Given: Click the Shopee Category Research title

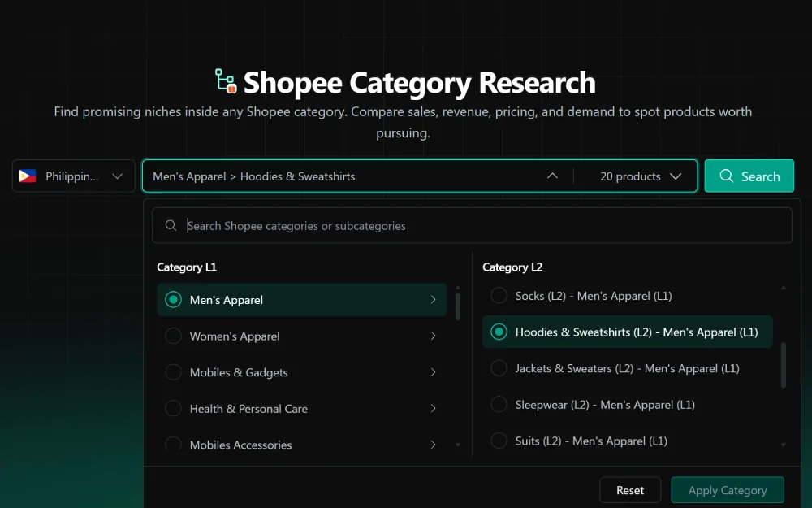Looking at the screenshot, I should pos(420,82).
